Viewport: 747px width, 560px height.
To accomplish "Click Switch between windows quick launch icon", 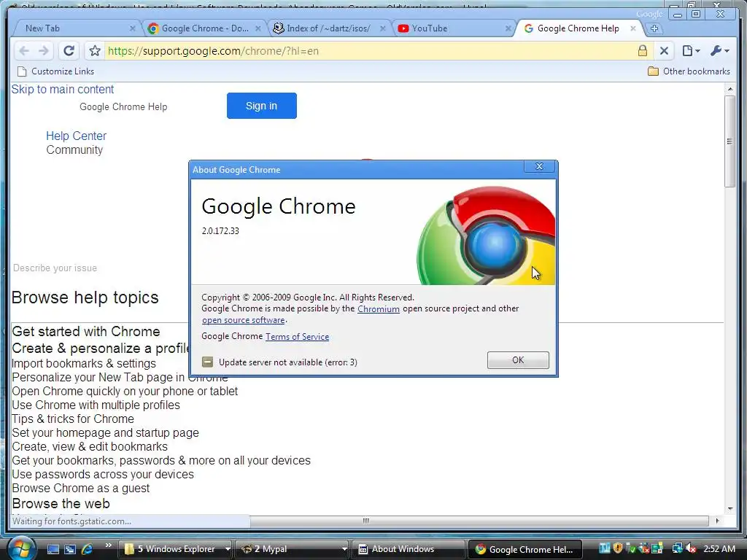I will [70, 550].
